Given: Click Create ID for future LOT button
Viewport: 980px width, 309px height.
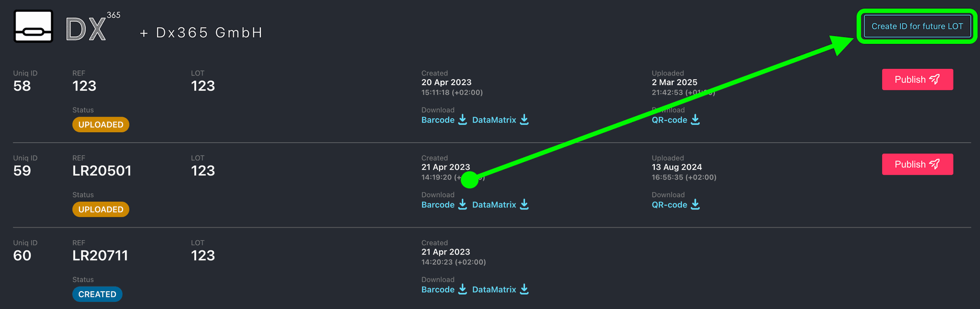Looking at the screenshot, I should [917, 27].
